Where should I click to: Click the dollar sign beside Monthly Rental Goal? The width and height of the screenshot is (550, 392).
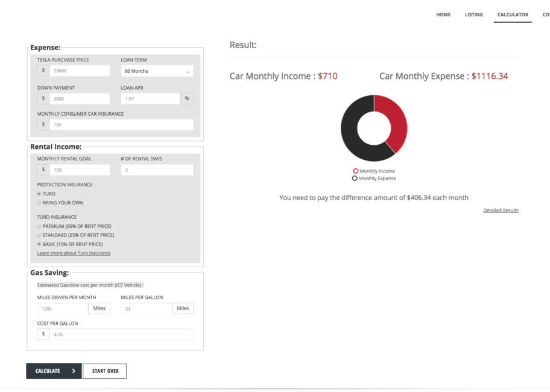click(43, 169)
